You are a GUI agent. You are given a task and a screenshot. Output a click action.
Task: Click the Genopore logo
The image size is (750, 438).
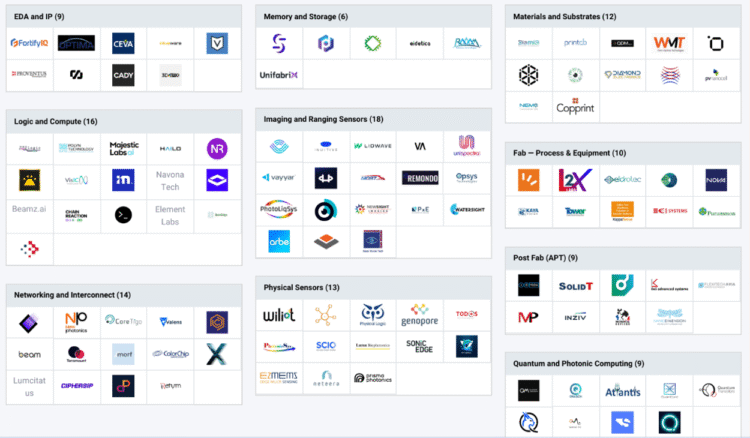pyautogui.click(x=420, y=315)
